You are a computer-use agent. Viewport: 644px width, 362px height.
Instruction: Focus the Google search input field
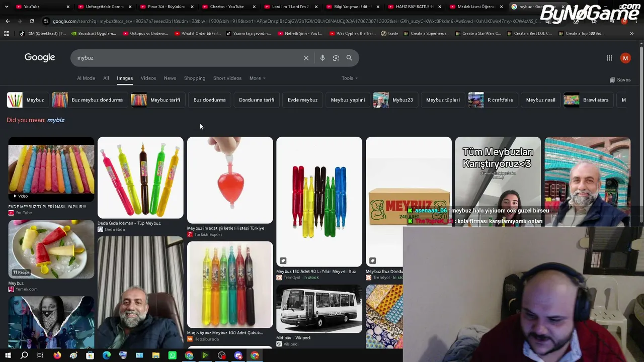[x=186, y=58]
